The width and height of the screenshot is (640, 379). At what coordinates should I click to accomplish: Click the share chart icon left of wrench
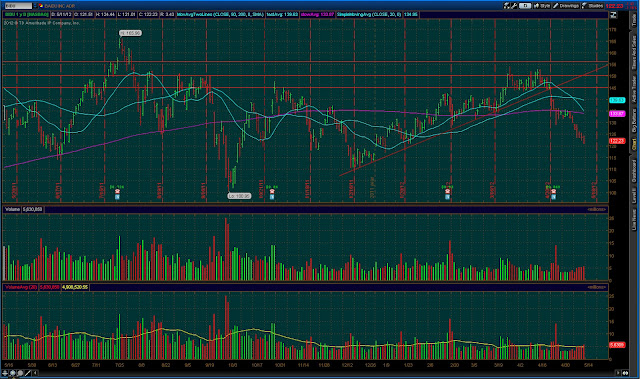[x=507, y=6]
